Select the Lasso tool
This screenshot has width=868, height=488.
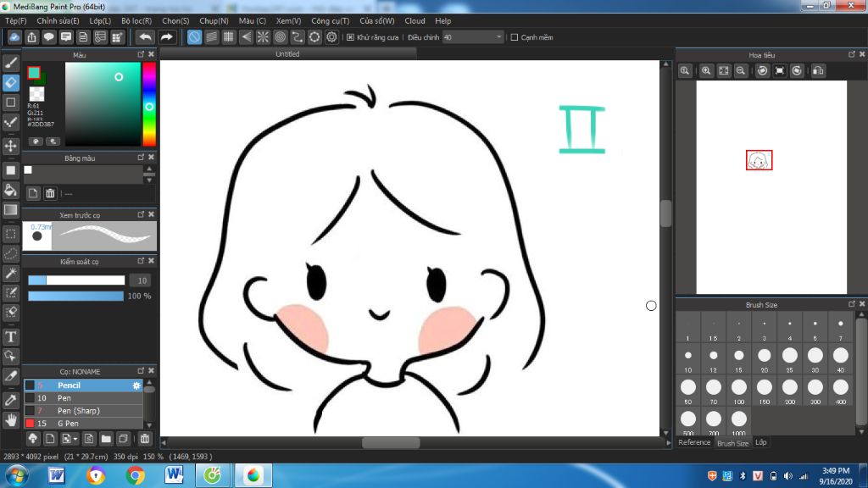10,253
